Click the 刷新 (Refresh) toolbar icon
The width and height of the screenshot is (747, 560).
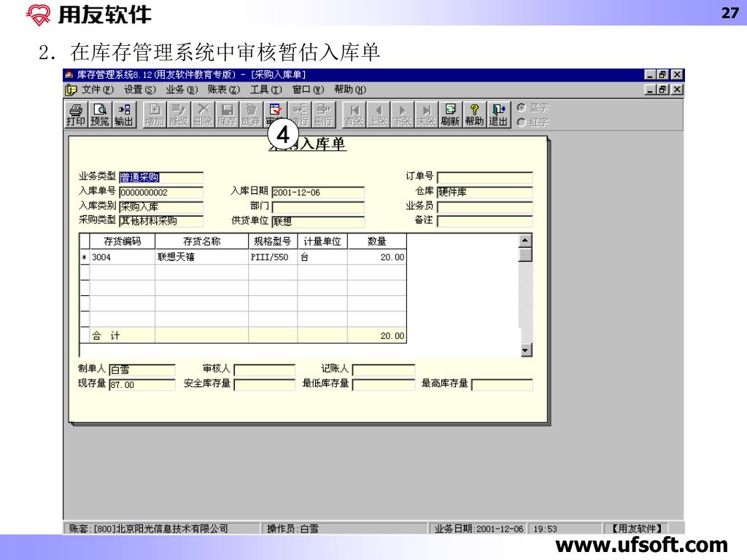click(x=450, y=114)
